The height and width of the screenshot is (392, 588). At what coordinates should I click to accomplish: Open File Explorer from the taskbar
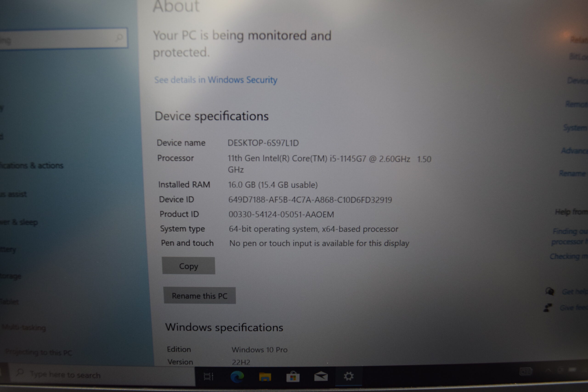[265, 377]
